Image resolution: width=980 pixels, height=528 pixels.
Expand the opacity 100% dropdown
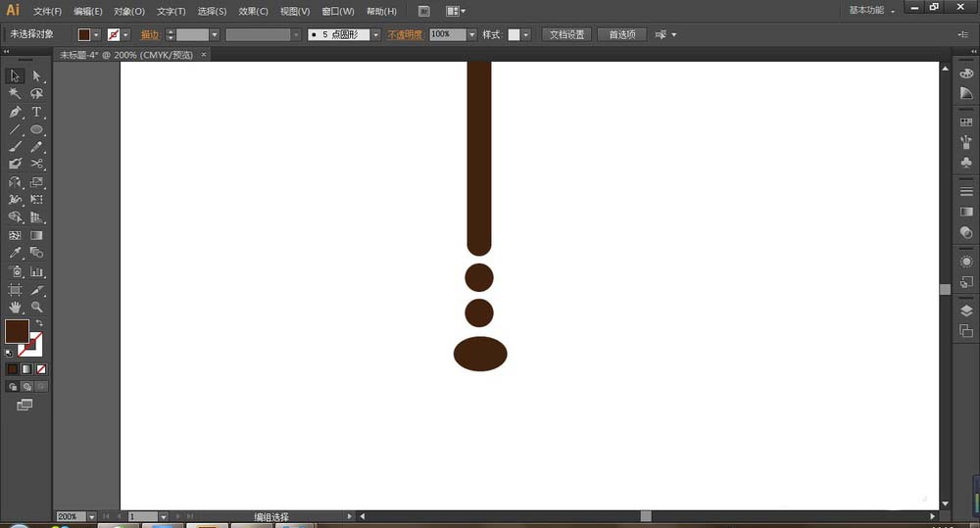pos(471,34)
